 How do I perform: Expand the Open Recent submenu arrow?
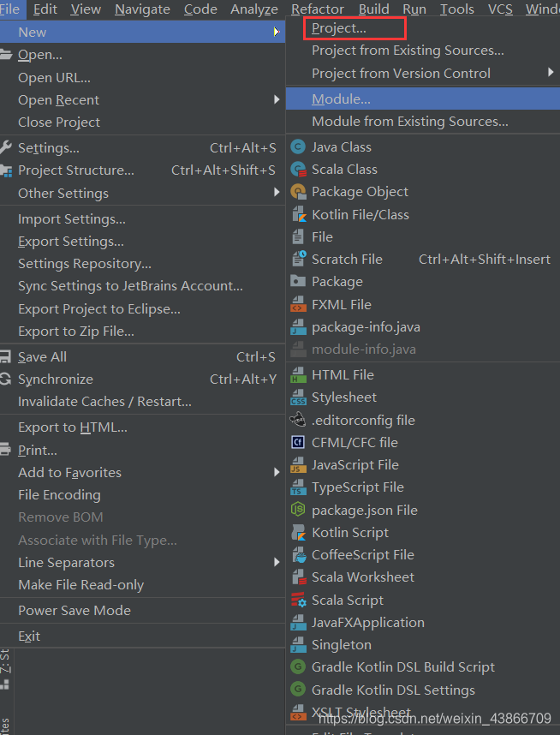pyautogui.click(x=277, y=99)
